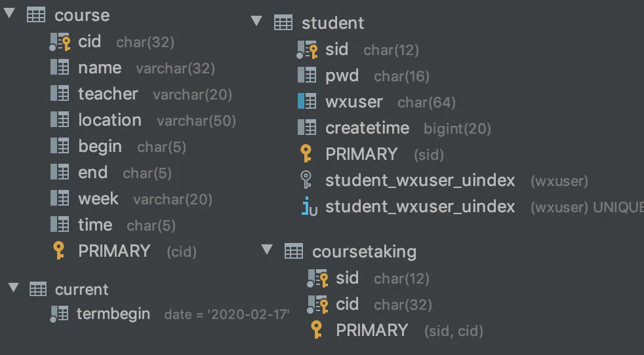Collapse the course table node
Image resolution: width=644 pixels, height=355 pixels.
click(x=9, y=13)
